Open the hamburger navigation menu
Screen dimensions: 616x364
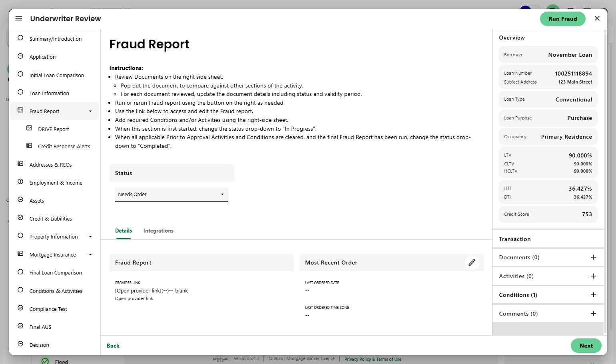[19, 19]
